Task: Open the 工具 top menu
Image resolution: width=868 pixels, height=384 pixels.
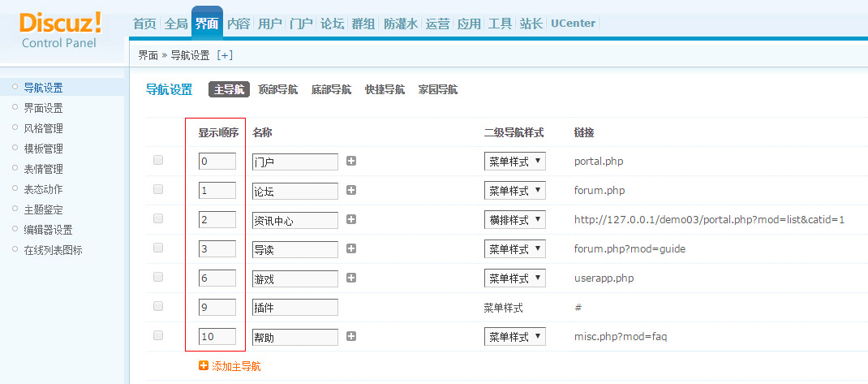Action: coord(500,24)
